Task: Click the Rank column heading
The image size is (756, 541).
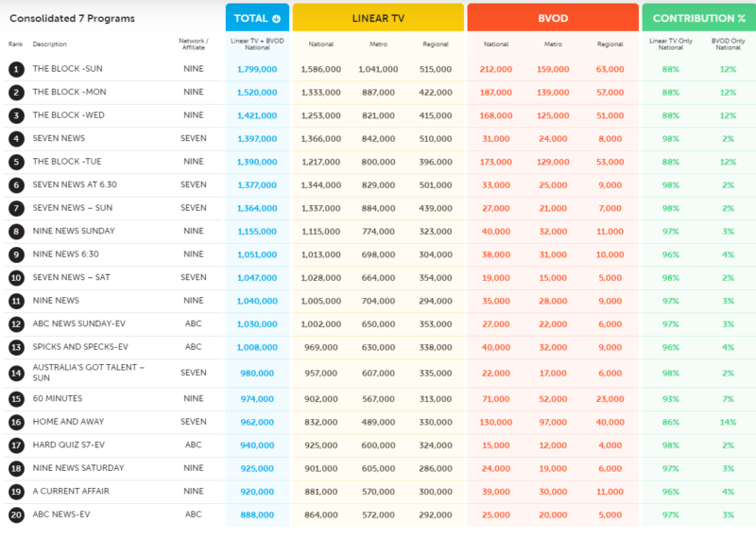Action: pyautogui.click(x=15, y=44)
